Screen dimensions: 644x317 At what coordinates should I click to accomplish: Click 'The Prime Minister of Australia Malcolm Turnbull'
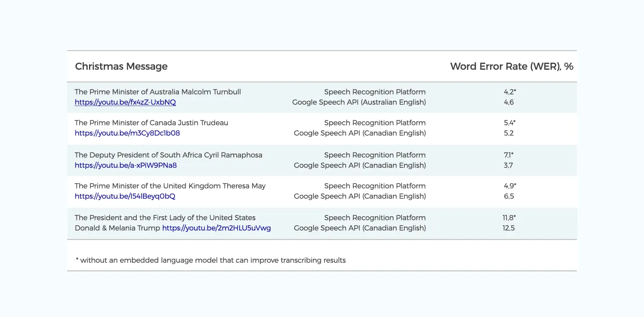[x=158, y=92]
